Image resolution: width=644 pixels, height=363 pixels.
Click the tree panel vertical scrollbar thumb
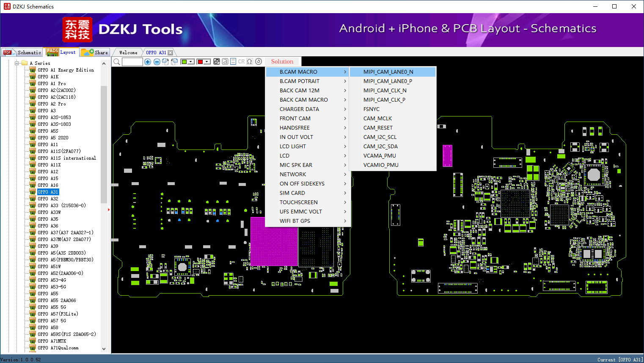point(104,144)
